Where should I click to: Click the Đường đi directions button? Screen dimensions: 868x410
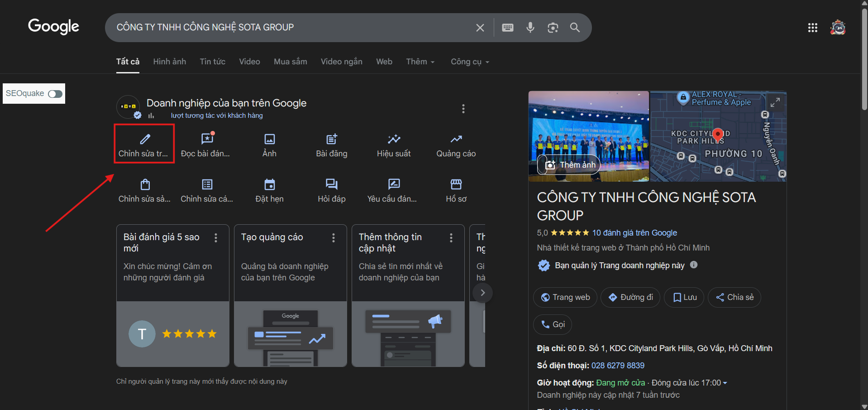pos(630,298)
